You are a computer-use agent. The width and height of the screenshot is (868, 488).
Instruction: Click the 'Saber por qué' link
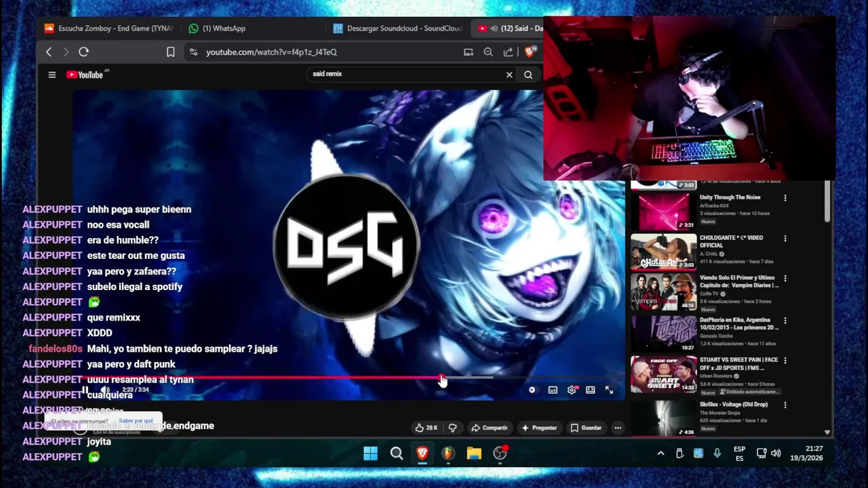point(136,421)
